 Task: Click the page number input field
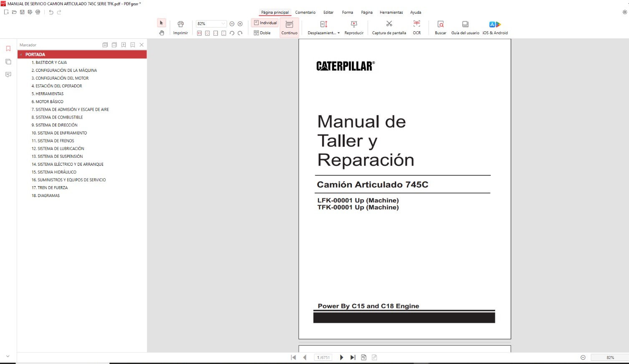(323, 357)
